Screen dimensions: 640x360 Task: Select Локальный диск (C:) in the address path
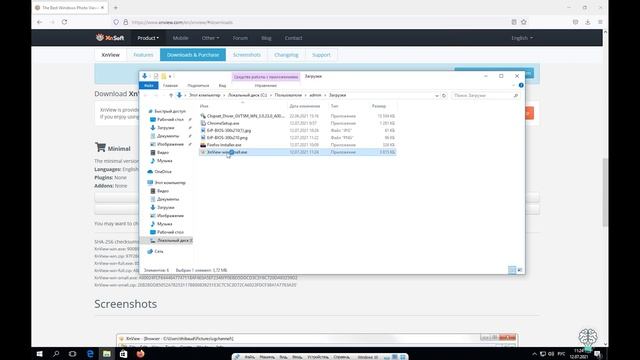pos(247,95)
